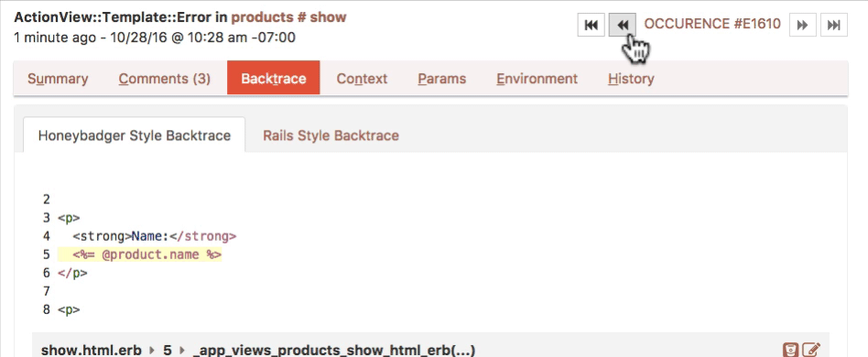The image size is (868, 357).
Task: Go to the previous occurrence
Action: tap(623, 25)
